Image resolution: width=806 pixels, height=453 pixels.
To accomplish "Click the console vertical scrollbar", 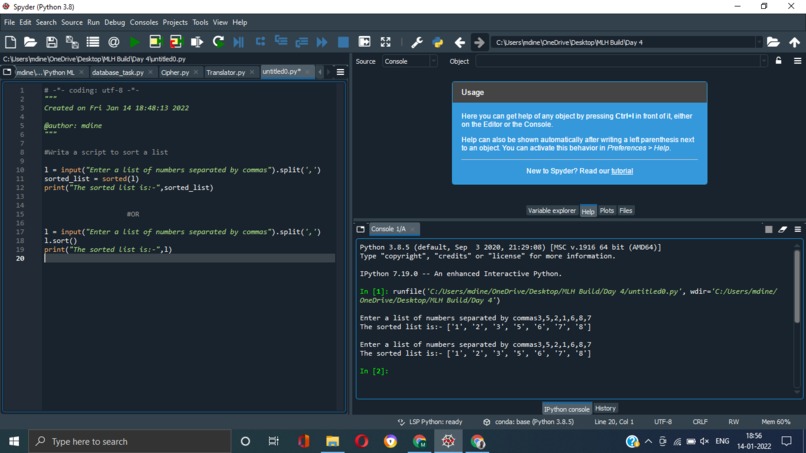I will click(797, 286).
